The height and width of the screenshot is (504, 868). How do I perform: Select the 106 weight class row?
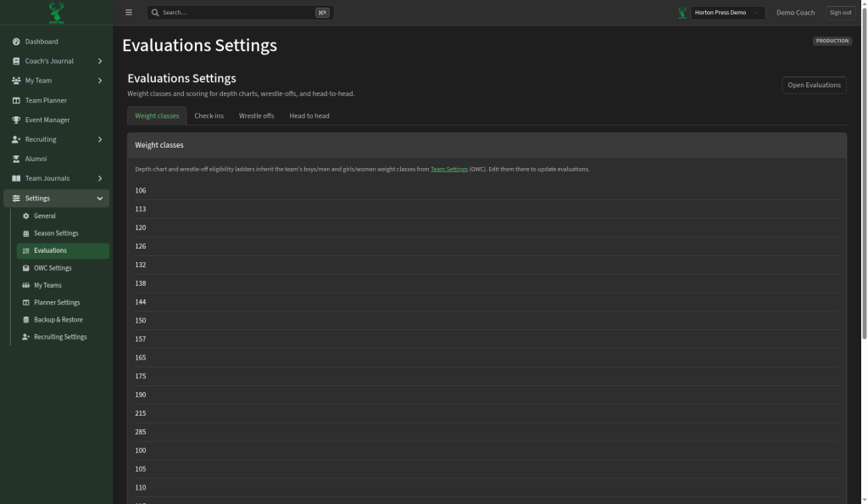click(487, 191)
